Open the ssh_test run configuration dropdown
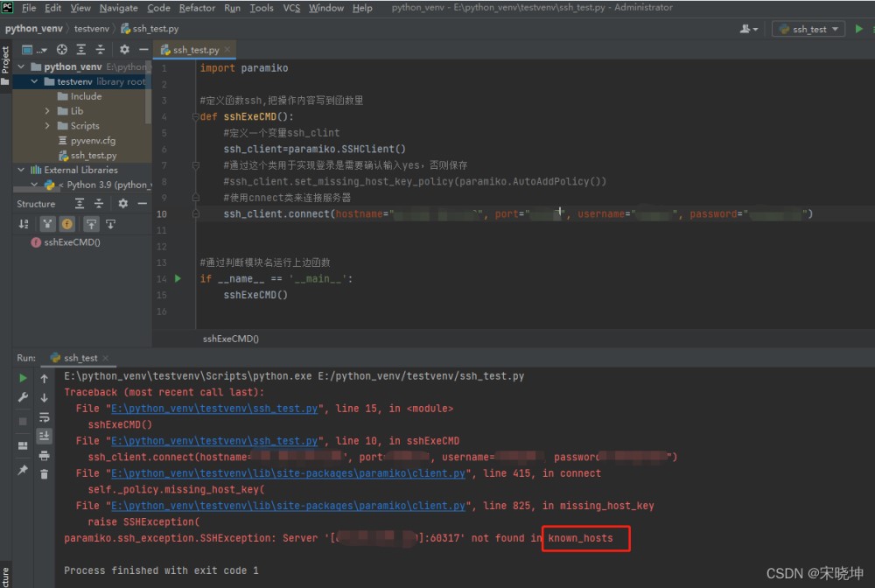This screenshot has width=875, height=588. [808, 29]
